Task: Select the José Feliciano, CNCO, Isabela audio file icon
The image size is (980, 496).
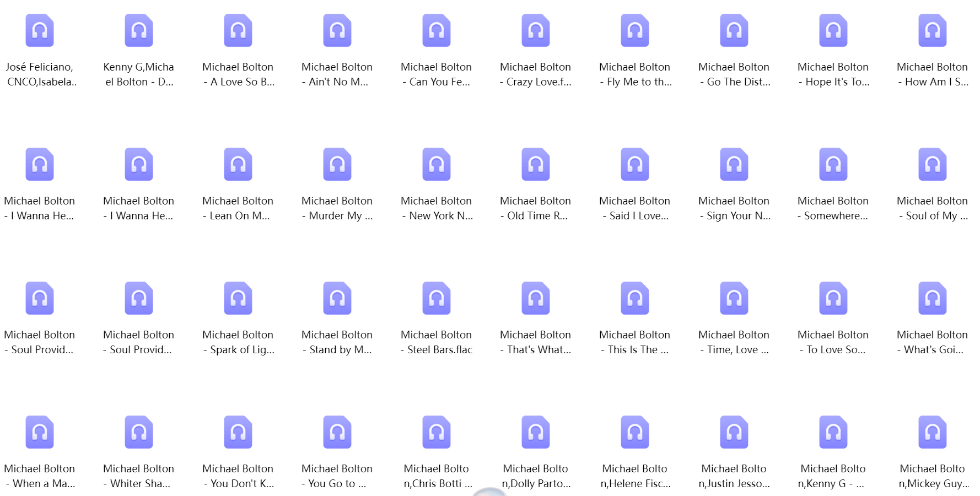Action: (40, 30)
